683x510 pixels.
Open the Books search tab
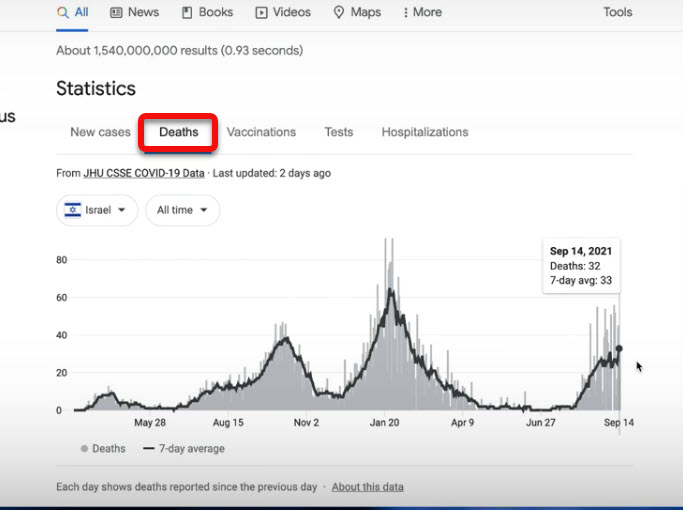[207, 12]
